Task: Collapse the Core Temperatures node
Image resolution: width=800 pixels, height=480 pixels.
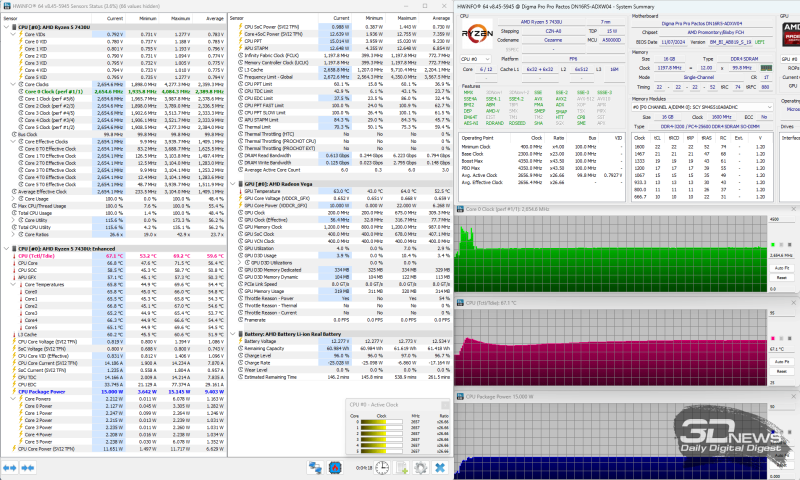Action: pos(13,285)
